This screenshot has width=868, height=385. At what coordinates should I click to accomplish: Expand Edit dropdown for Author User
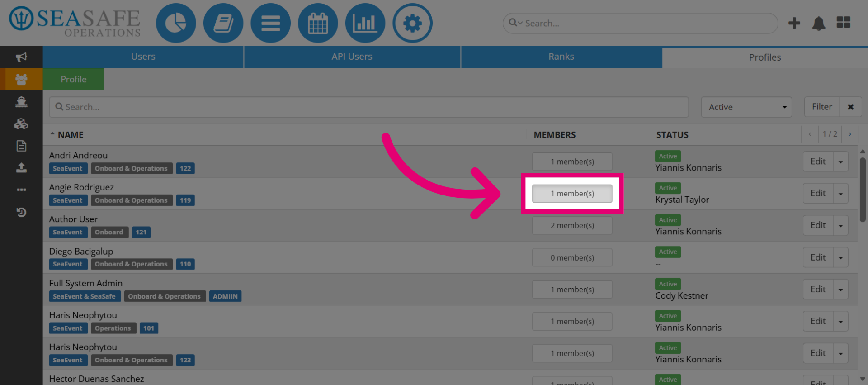click(841, 225)
